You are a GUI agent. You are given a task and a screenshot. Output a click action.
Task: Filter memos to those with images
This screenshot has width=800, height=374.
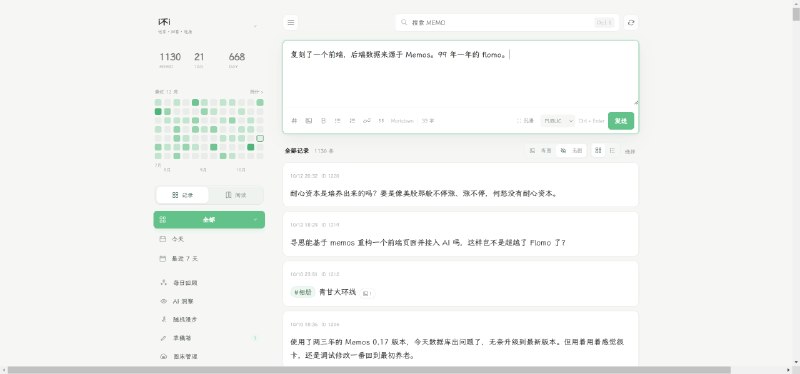tap(542, 151)
